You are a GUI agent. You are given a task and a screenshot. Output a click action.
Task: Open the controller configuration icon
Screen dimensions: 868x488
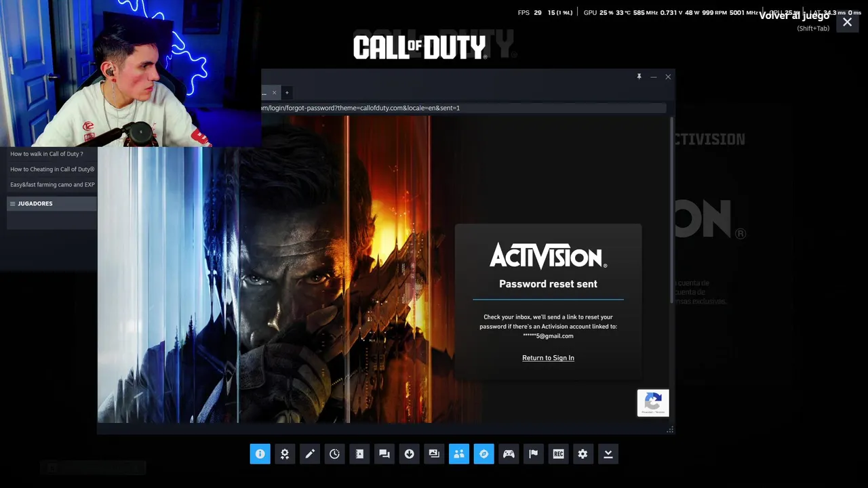point(509,454)
